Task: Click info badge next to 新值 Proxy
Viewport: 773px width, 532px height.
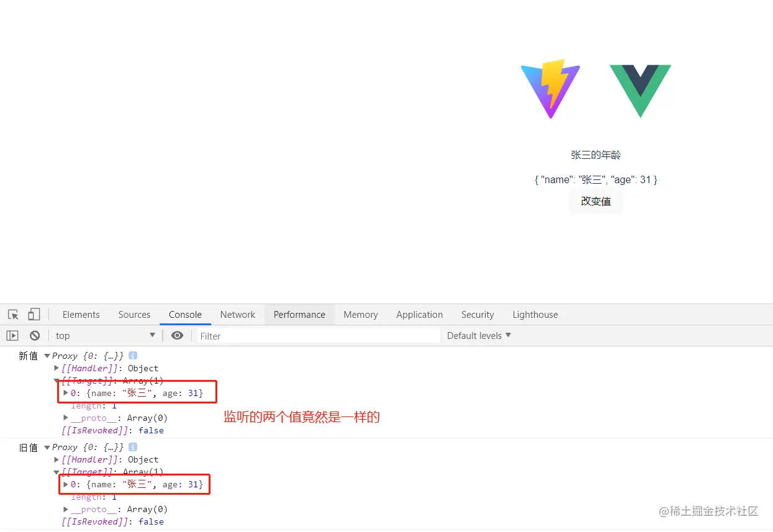Action: 133,356
